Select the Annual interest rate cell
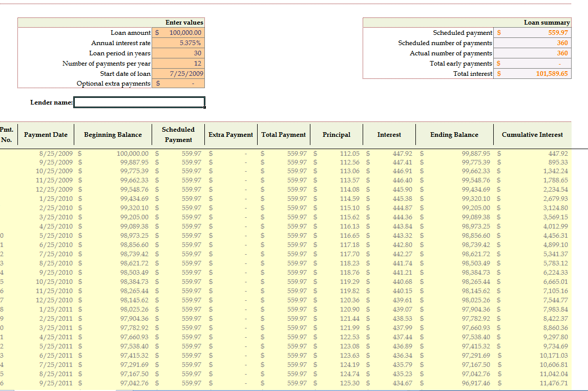Image resolution: width=588 pixels, height=391 pixels. coord(178,43)
